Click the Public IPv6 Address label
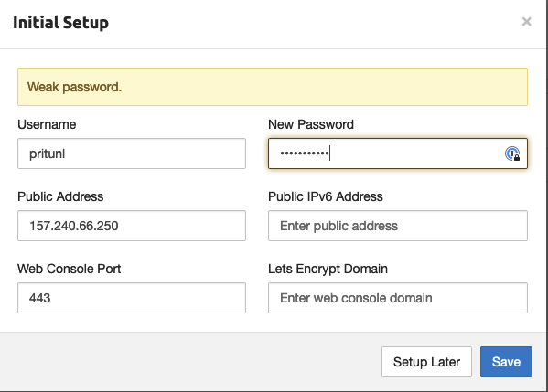548x392 pixels. coord(326,196)
